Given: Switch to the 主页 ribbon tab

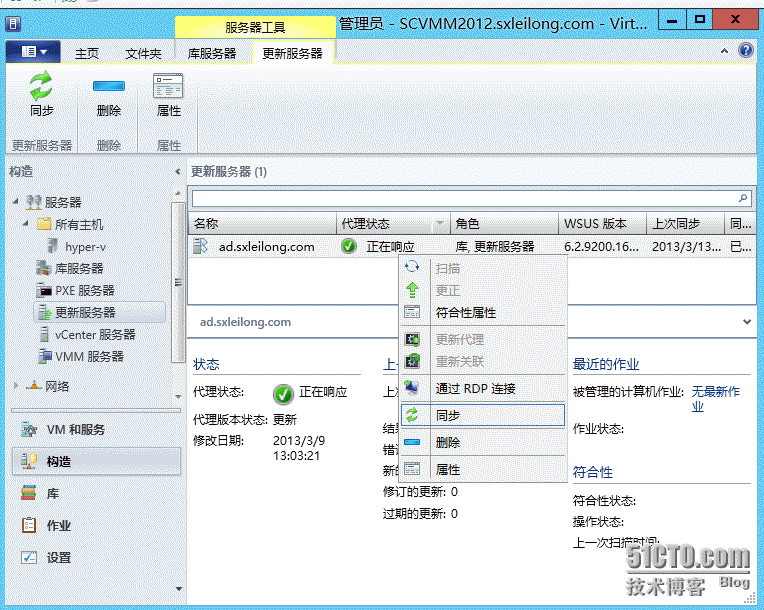Looking at the screenshot, I should (x=87, y=53).
